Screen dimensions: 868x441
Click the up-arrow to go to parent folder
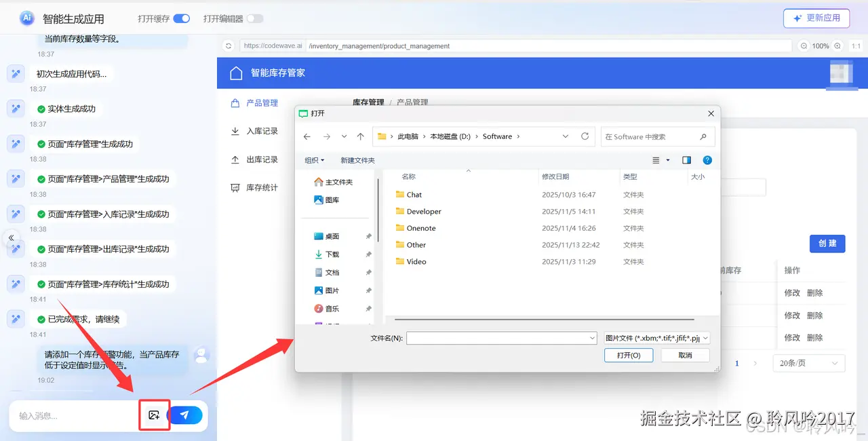tap(360, 136)
